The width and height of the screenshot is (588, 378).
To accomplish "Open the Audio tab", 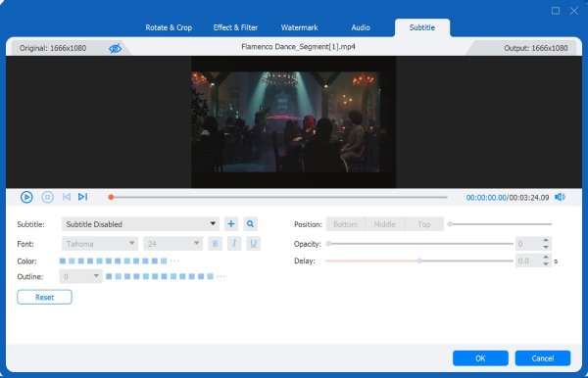I will click(x=361, y=27).
